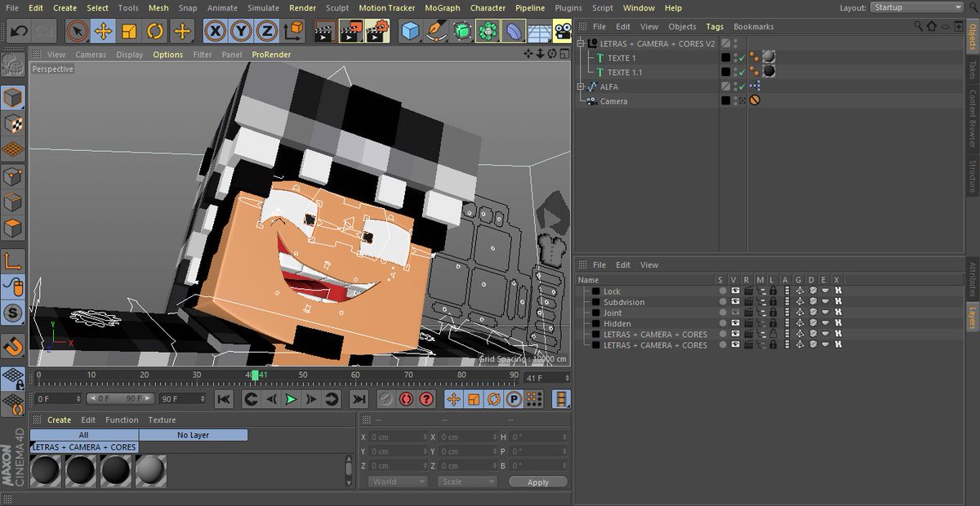Add a Cube primitive object
The height and width of the screenshot is (506, 980).
(x=410, y=32)
